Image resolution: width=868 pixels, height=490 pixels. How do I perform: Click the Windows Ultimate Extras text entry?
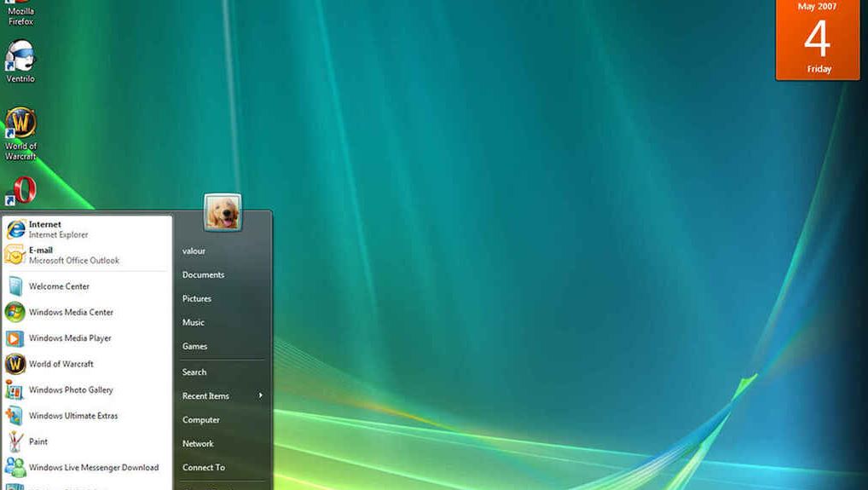[73, 416]
